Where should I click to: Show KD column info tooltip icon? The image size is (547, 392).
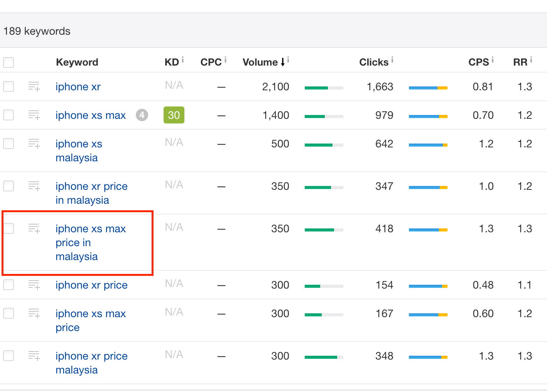183,59
